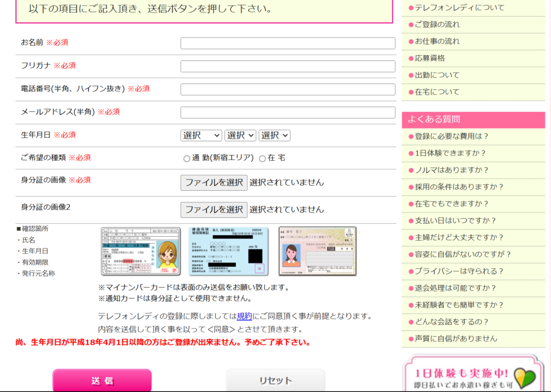Open FAQ 登録に必要な費用は？
The image size is (551, 392).
point(451,137)
